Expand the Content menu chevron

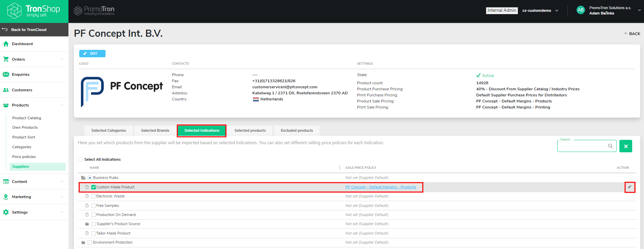[x=62, y=182]
